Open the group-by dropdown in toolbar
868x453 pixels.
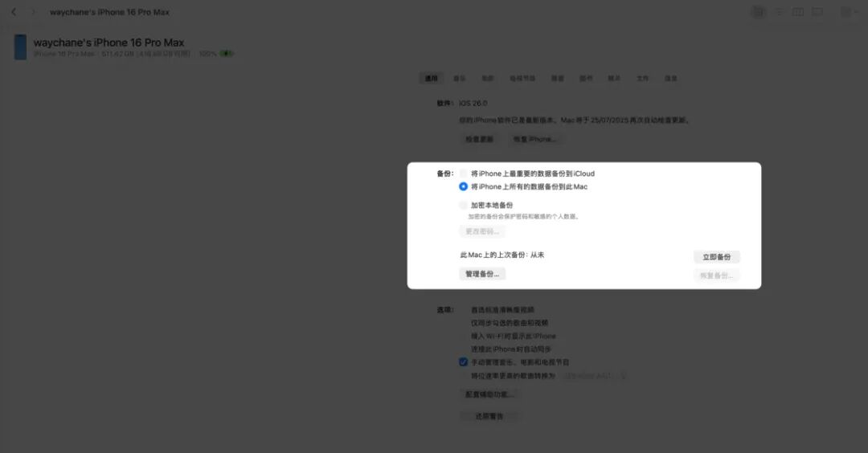[x=850, y=11]
